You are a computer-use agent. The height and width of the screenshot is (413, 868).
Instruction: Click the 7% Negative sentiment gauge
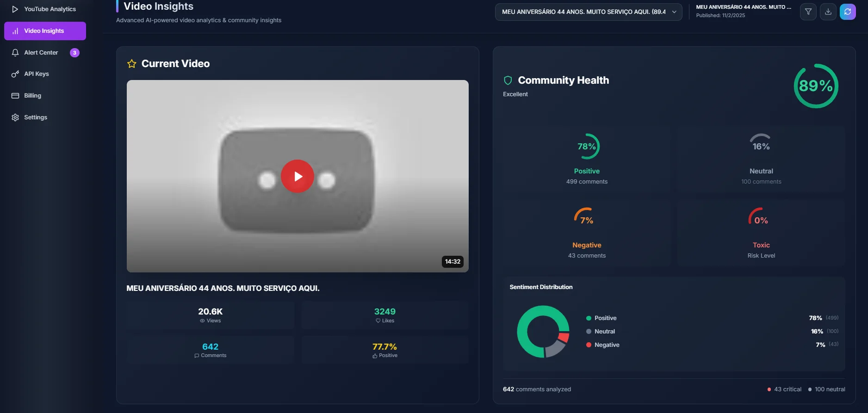pos(587,221)
